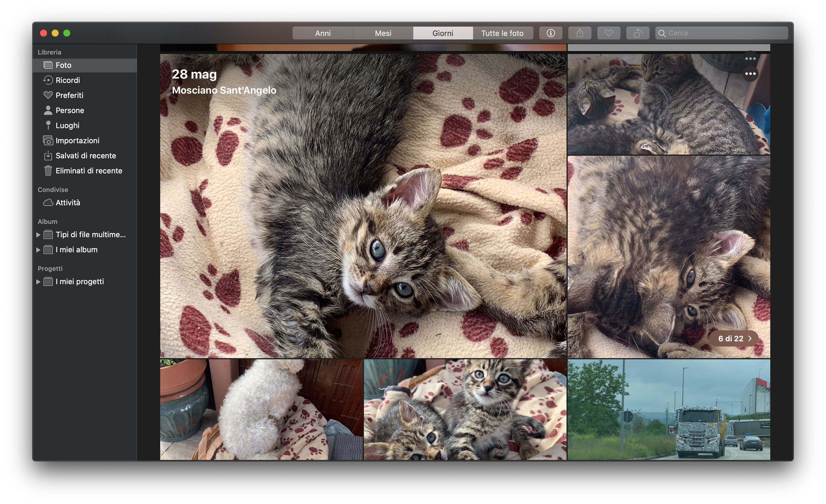Expand the I miei album folder
The width and height of the screenshot is (826, 504).
[38, 250]
